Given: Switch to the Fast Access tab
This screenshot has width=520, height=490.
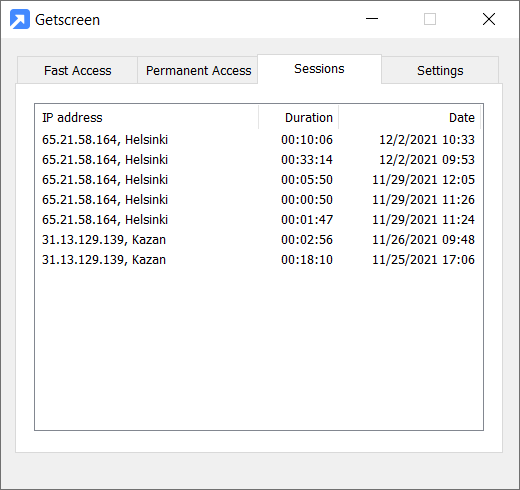Looking at the screenshot, I should [77, 70].
